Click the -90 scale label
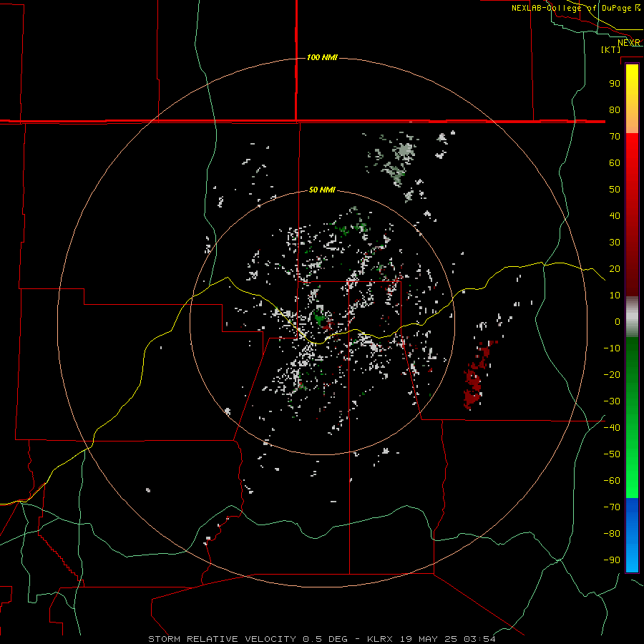 pos(612,560)
